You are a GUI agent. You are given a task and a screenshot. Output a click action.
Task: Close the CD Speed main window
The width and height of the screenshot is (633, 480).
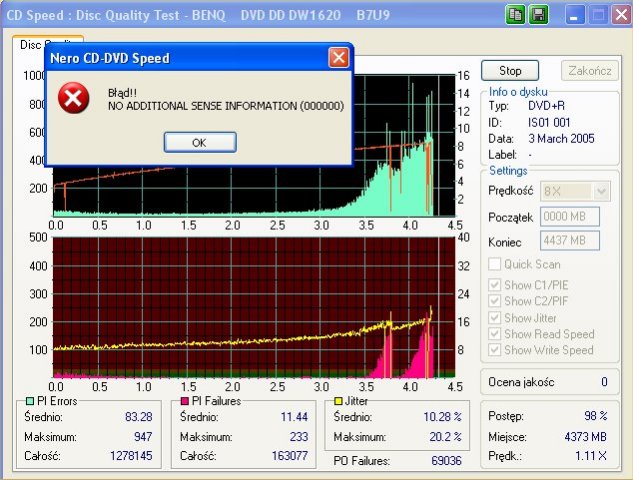pos(622,15)
